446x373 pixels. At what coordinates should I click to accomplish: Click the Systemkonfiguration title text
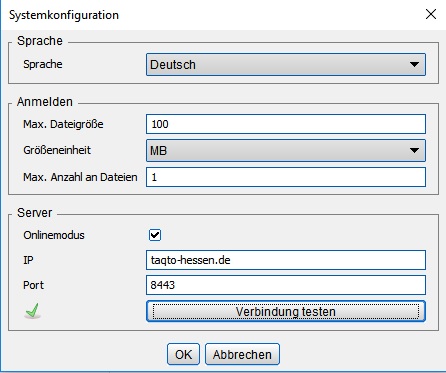click(x=64, y=15)
